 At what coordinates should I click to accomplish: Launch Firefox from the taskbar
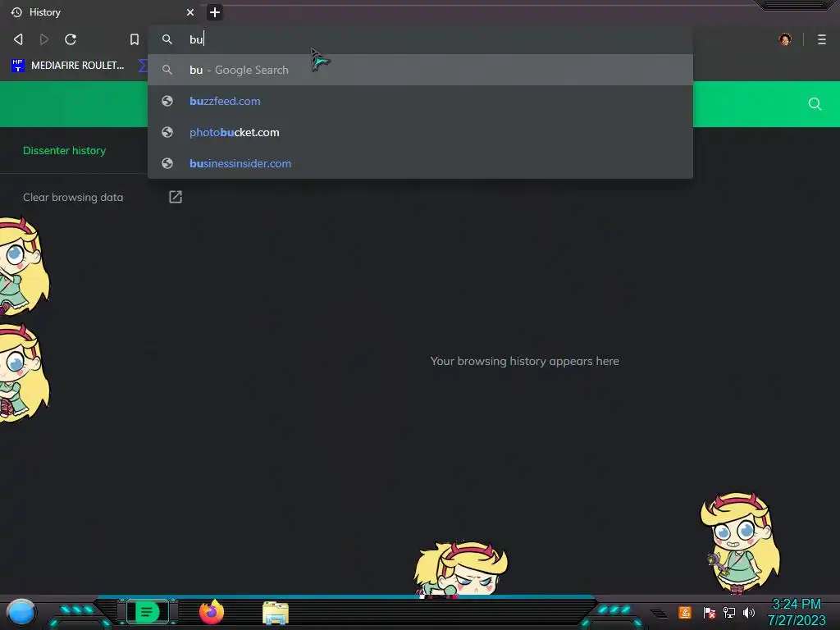(x=212, y=612)
